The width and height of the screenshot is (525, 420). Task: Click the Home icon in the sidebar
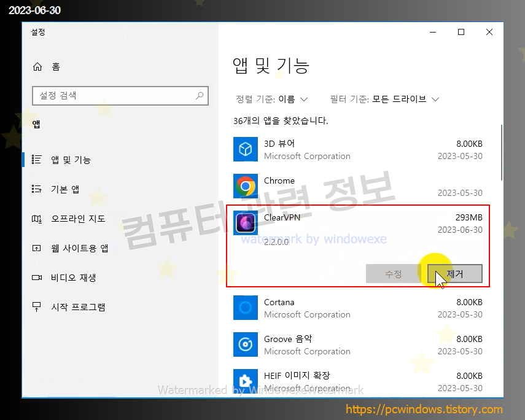(37, 67)
